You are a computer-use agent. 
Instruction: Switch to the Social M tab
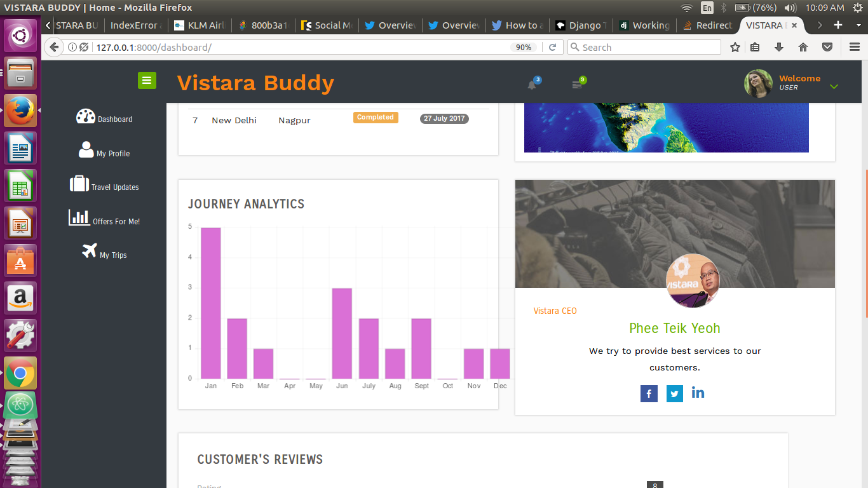[326, 25]
